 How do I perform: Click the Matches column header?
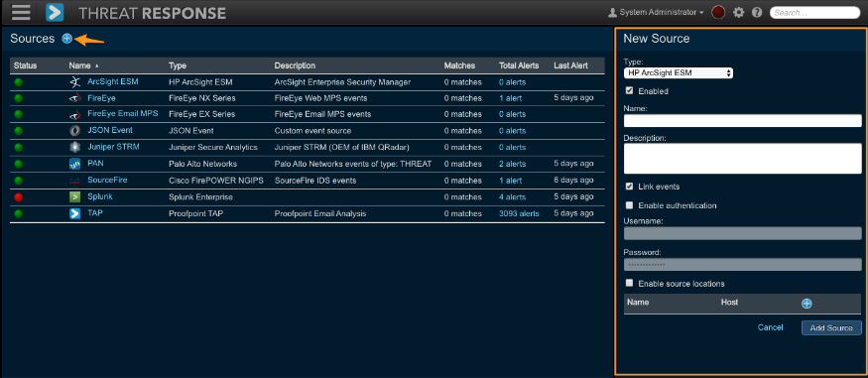point(459,65)
